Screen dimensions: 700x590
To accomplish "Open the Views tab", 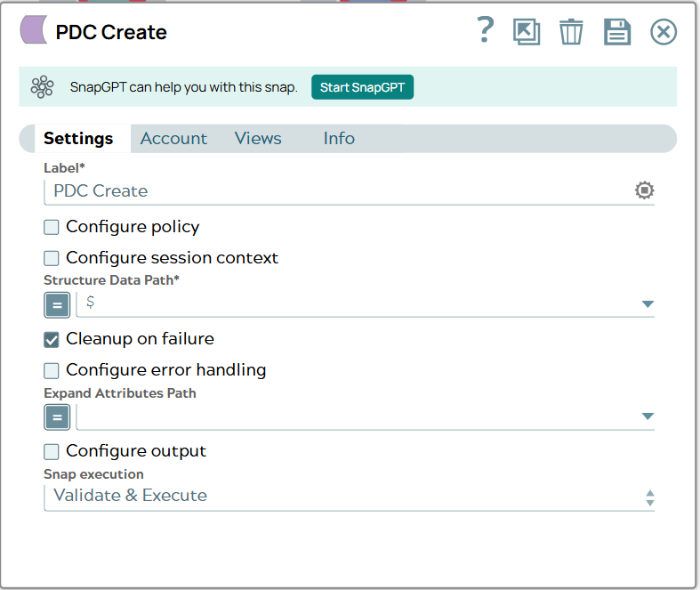I will (258, 139).
